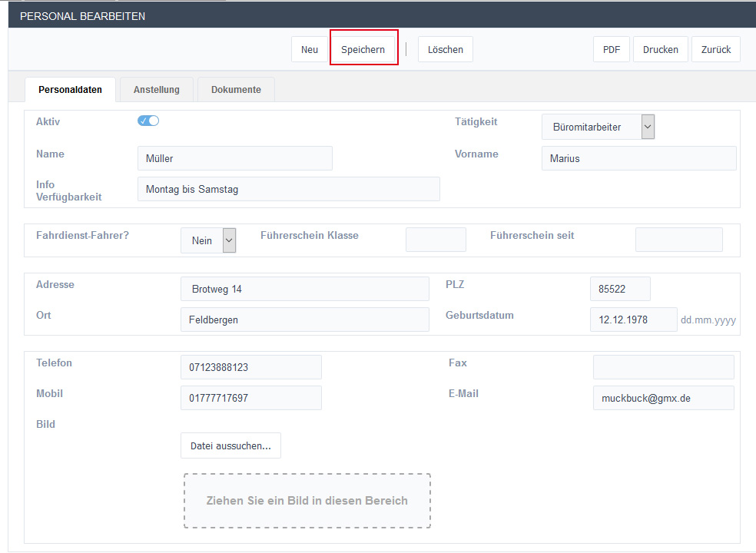Click Datei aussuchen to choose image
The image size is (756, 553).
coord(230,445)
